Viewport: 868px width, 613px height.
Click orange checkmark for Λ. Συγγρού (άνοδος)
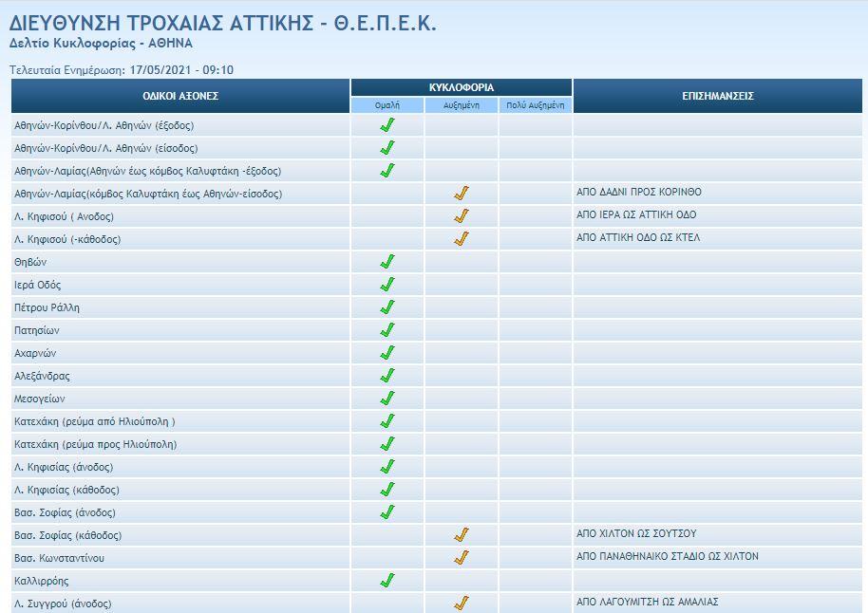tap(461, 603)
